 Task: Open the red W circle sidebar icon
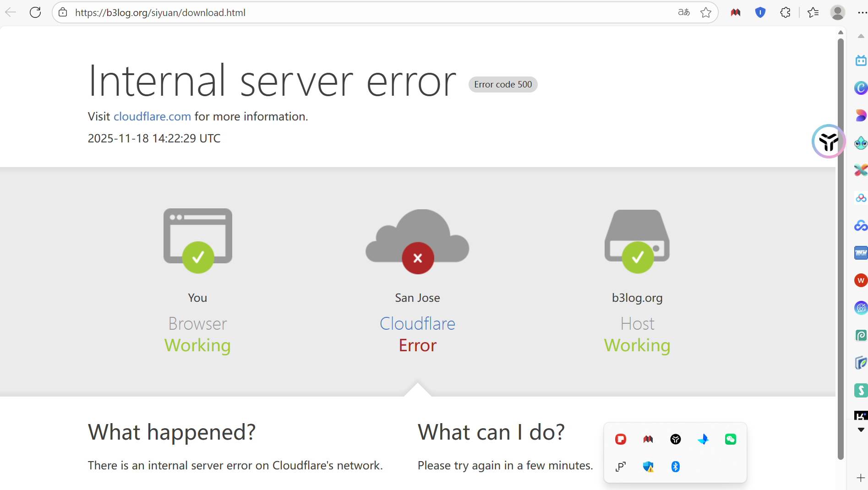point(861,280)
